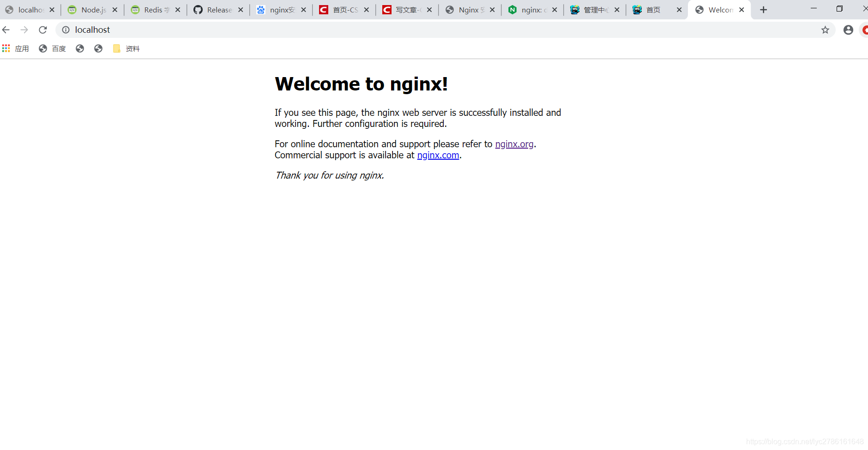Close the first localhost tab
Image resolution: width=868 pixels, height=450 pixels.
click(x=52, y=10)
